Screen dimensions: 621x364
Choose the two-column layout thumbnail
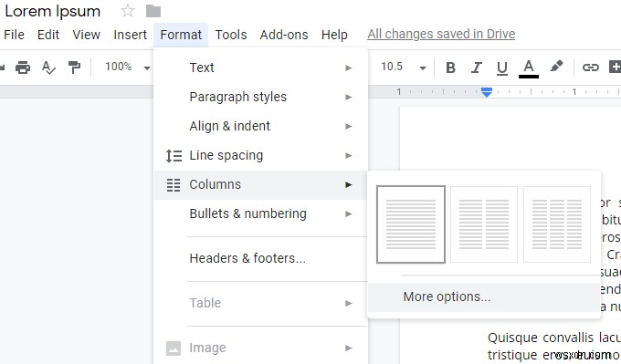[484, 224]
